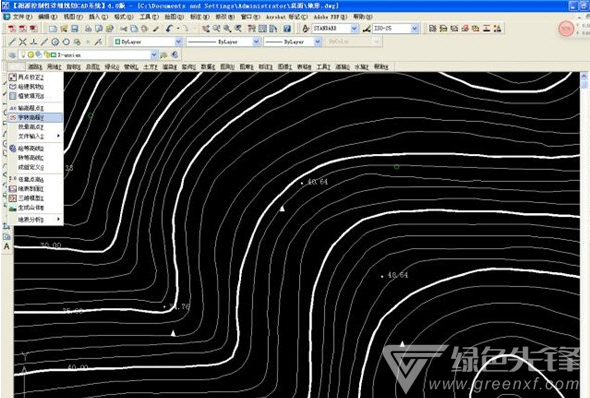
Task: Click the Zoom magnifier icon in toolbar
Action: pos(227,29)
